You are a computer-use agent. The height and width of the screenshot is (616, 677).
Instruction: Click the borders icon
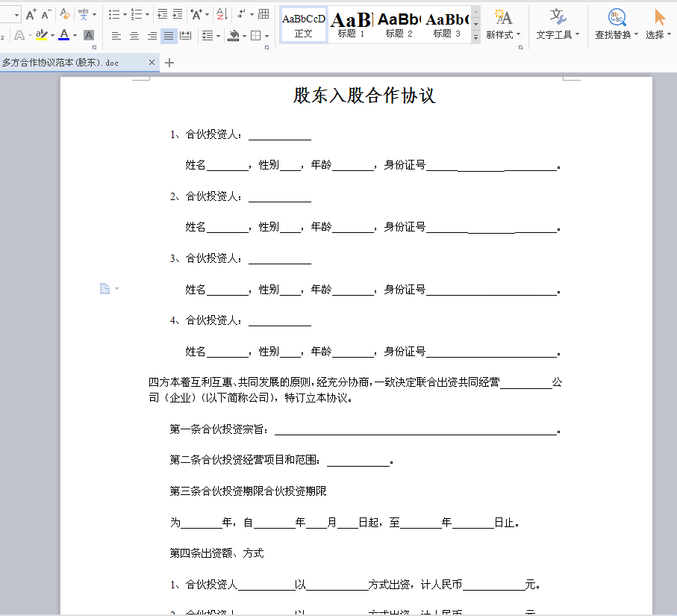click(x=256, y=35)
